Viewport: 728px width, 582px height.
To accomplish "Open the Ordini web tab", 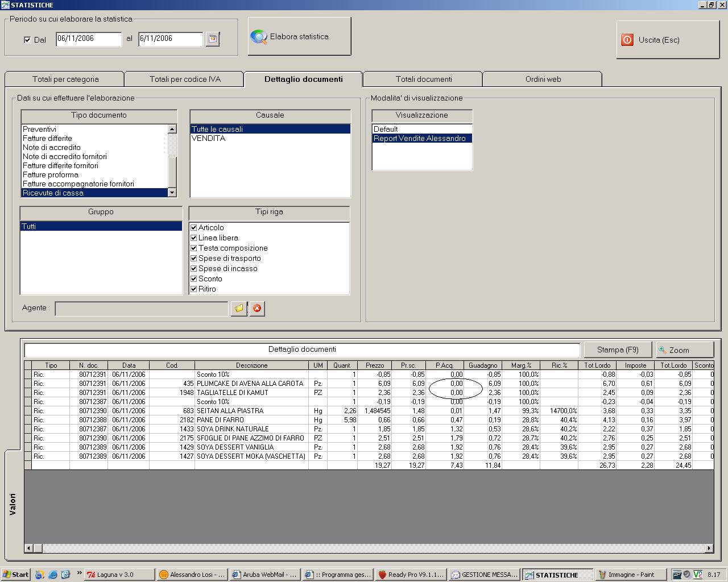I will pyautogui.click(x=543, y=79).
